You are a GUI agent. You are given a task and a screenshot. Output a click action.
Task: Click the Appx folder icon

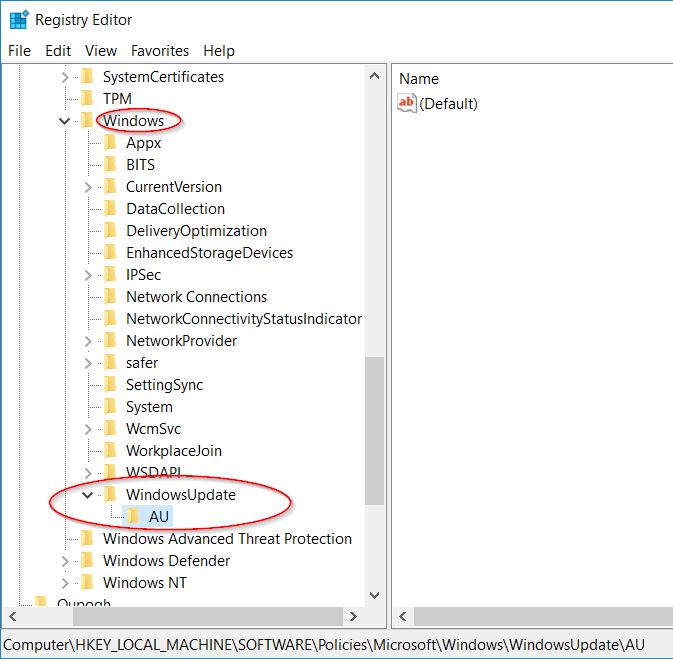click(111, 142)
